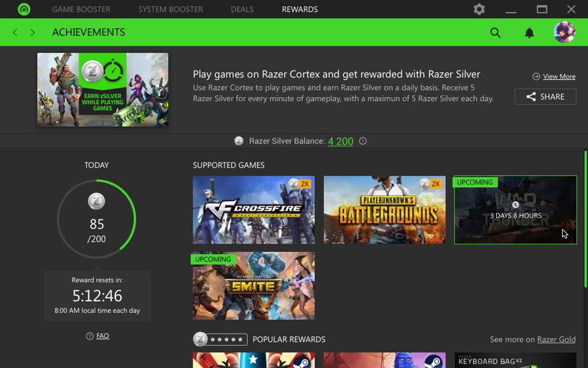Switch to the Game Booster tab
Image resolution: width=588 pixels, height=368 pixels.
pos(81,10)
